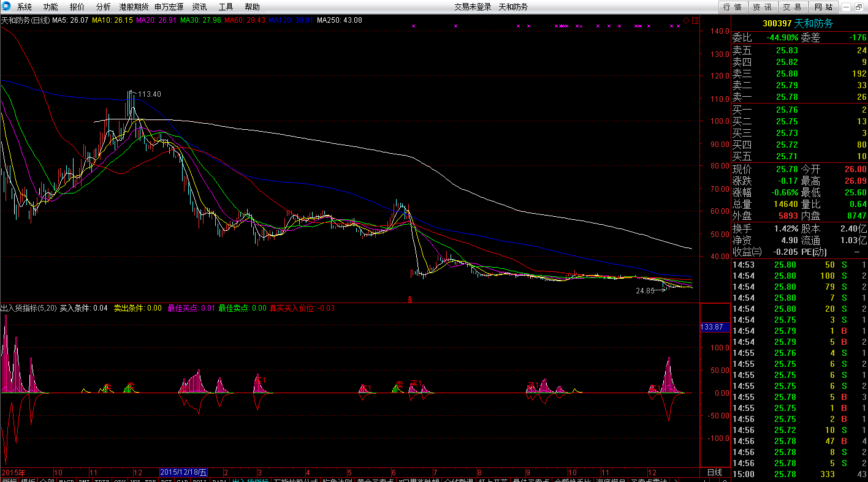
Task: Open the 帮助 menu
Action: tap(252, 7)
